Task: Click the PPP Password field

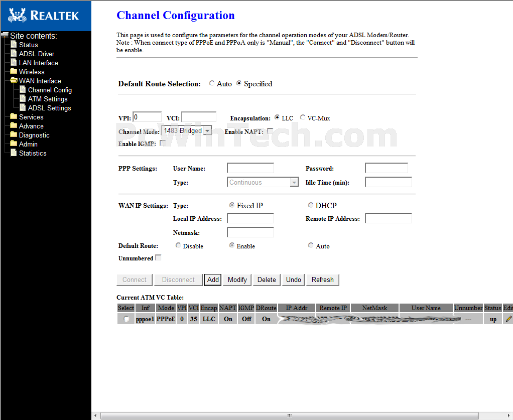Action: (387, 168)
